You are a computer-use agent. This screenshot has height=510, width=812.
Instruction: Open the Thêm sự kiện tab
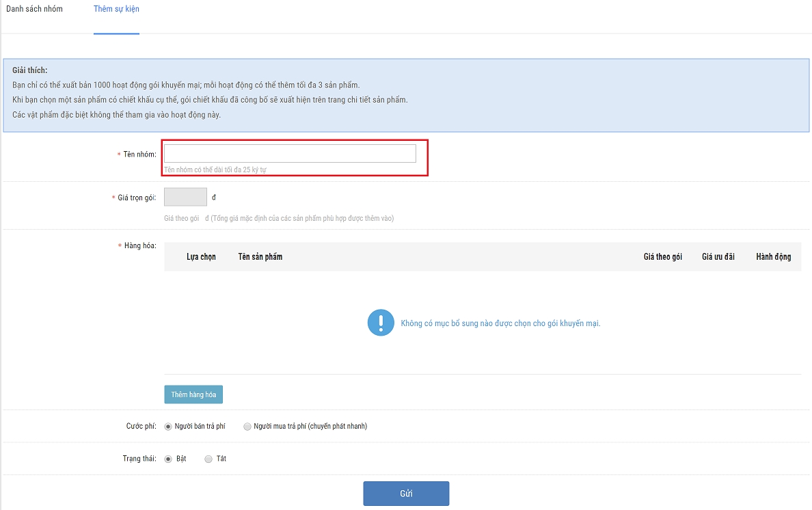point(116,10)
